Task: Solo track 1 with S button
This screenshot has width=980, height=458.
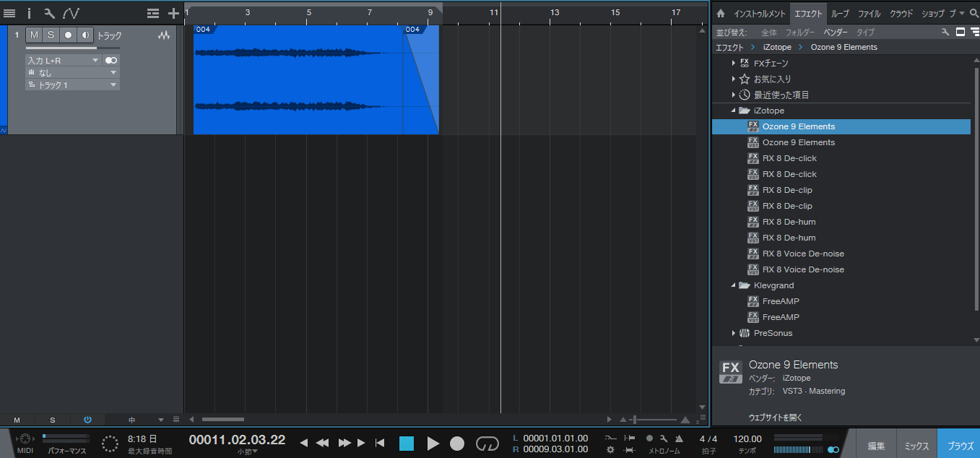Action: pos(51,35)
